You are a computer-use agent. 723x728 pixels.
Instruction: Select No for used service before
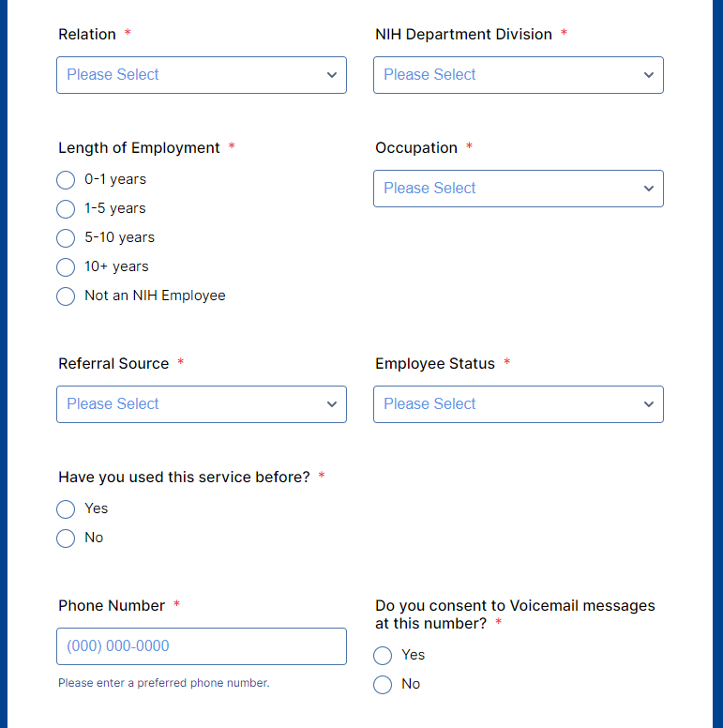[x=66, y=538]
